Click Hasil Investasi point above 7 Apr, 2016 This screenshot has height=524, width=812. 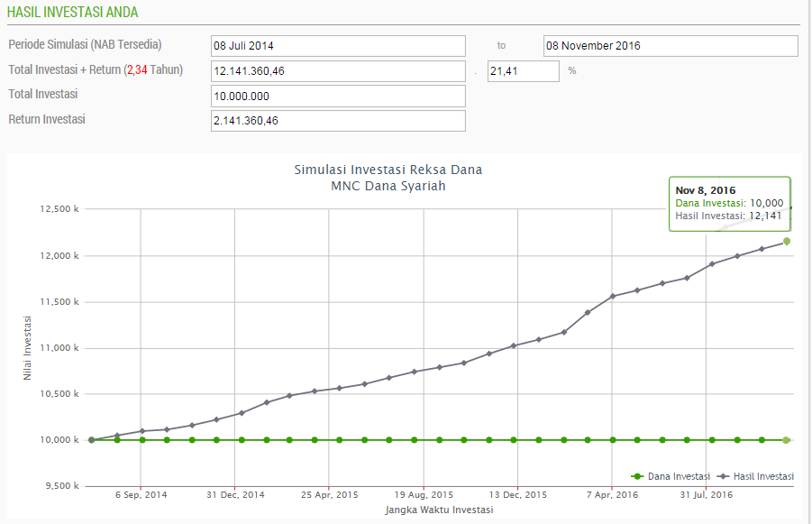click(x=613, y=296)
